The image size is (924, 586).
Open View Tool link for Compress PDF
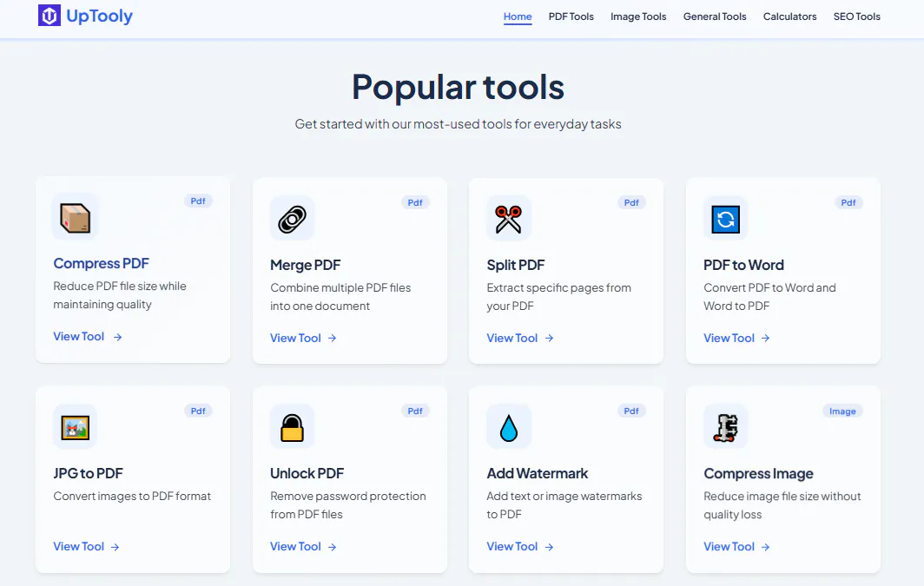pos(88,336)
